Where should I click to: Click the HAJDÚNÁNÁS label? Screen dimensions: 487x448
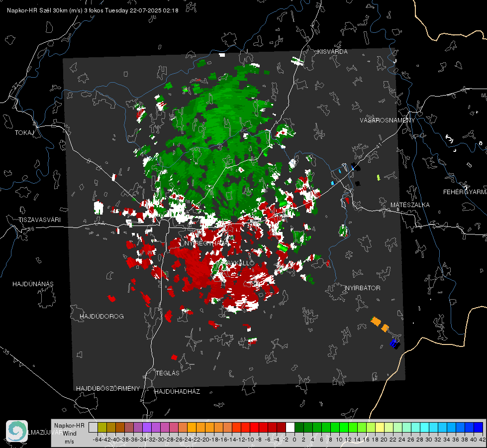33,284
